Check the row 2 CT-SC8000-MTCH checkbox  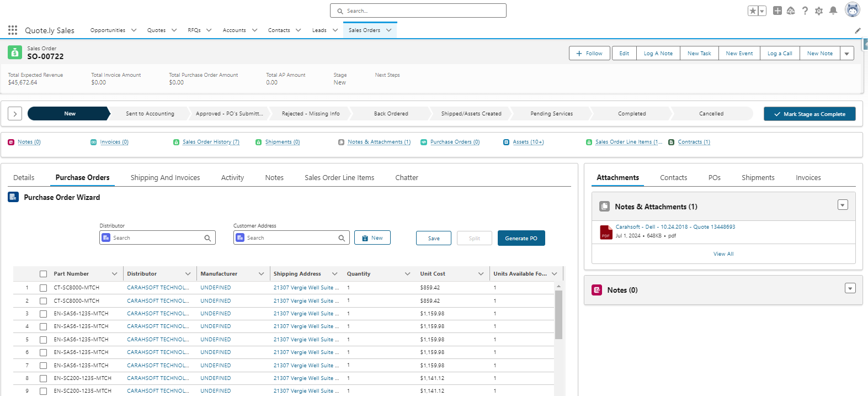coord(43,301)
